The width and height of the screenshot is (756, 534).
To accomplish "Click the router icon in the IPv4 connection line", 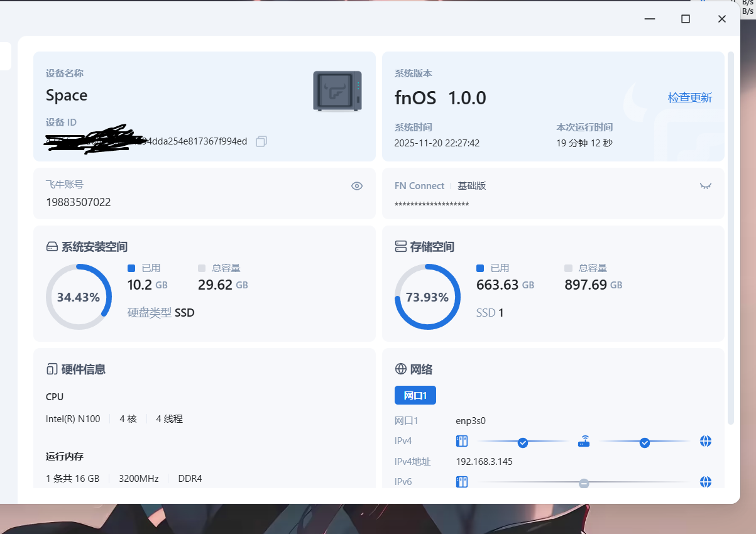I will click(583, 442).
